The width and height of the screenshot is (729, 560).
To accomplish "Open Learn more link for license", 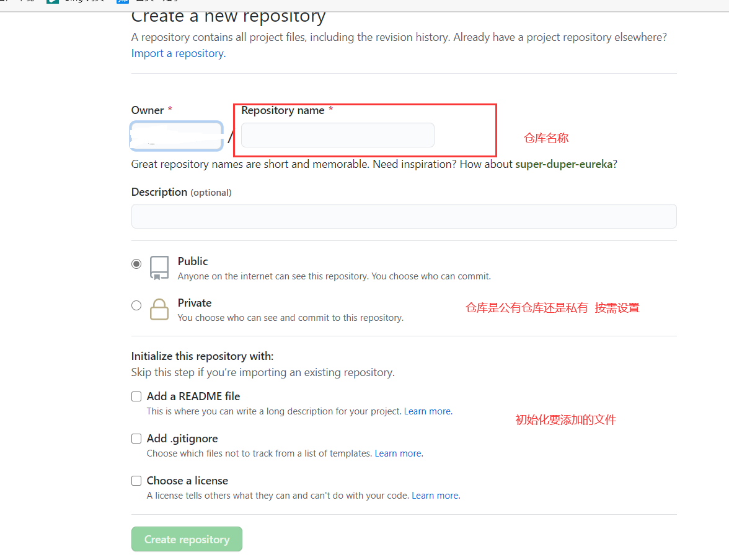I will pos(436,496).
